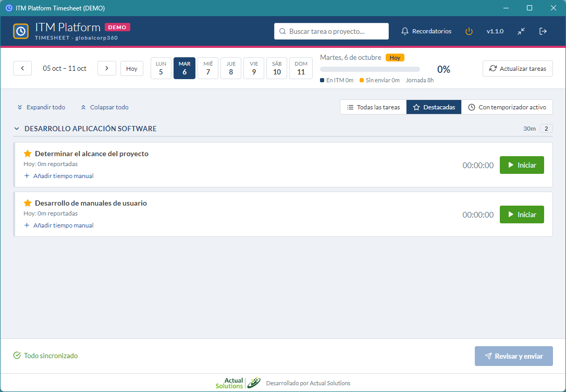This screenshot has height=392, width=566.
Task: Switch to compact mode with collapse arrows icon
Action: click(521, 31)
